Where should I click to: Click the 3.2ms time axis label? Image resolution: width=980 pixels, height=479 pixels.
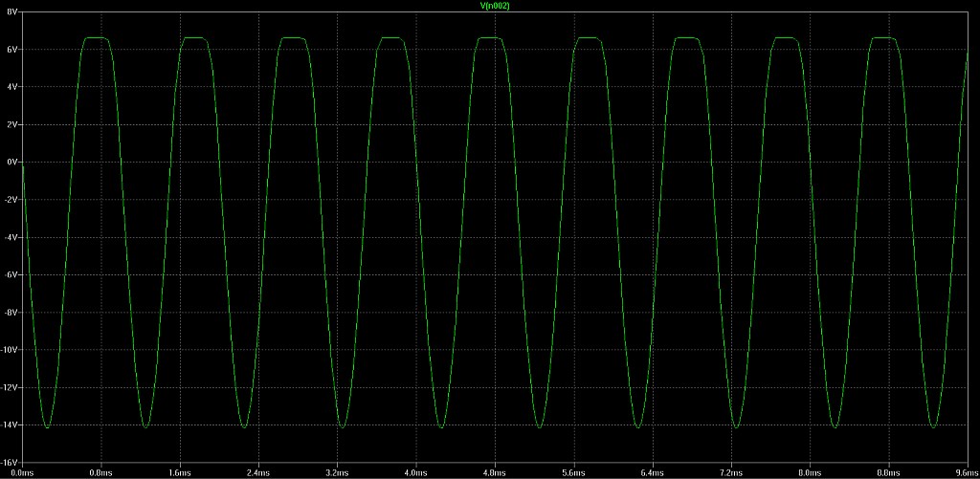tap(338, 473)
